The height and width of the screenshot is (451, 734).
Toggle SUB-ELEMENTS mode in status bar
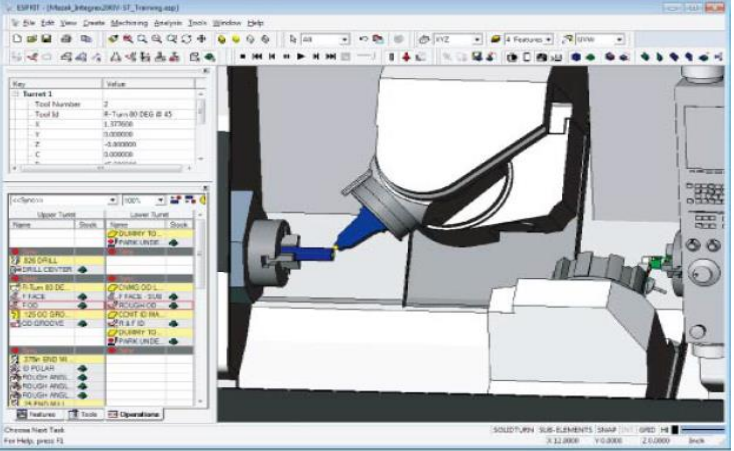pos(566,429)
